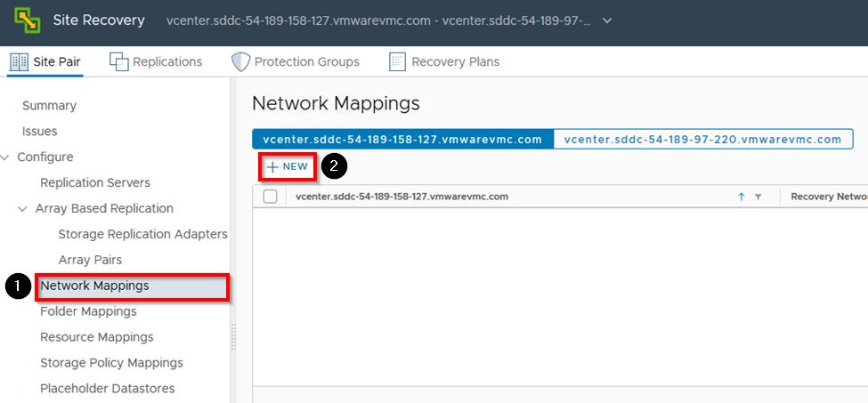Collapse the Array Based Replication chevron
The width and height of the screenshot is (868, 403).
22,209
